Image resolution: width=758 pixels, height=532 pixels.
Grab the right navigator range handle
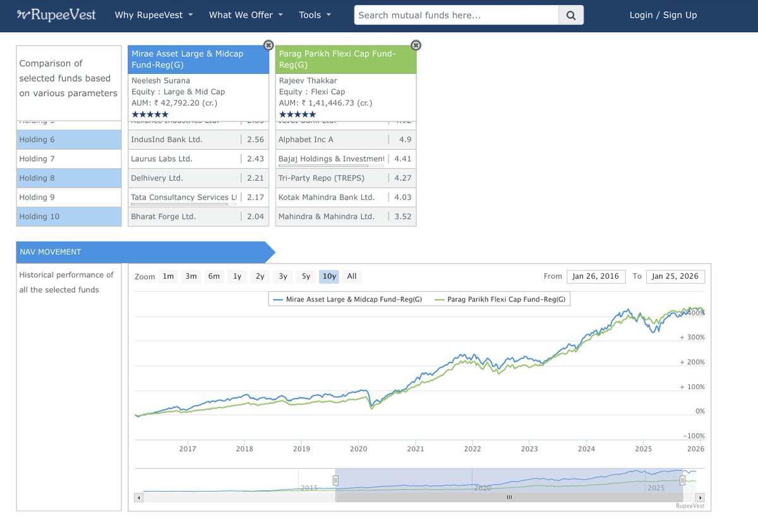pyautogui.click(x=682, y=480)
